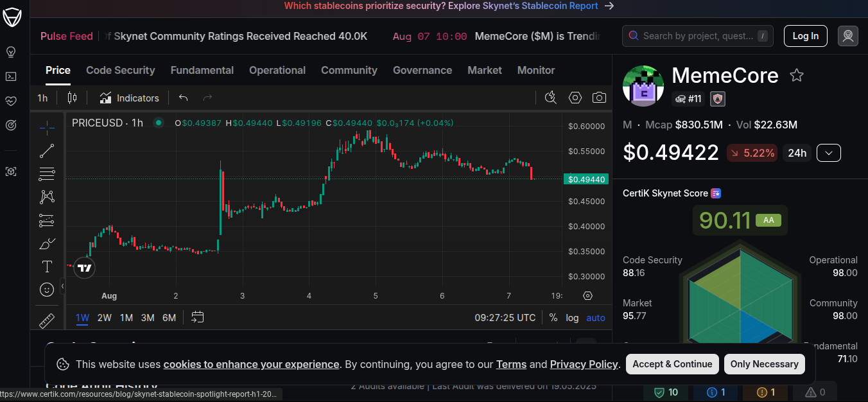Take a chart snapshot with camera icon
Viewport: 868px width, 402px height.
[x=599, y=98]
